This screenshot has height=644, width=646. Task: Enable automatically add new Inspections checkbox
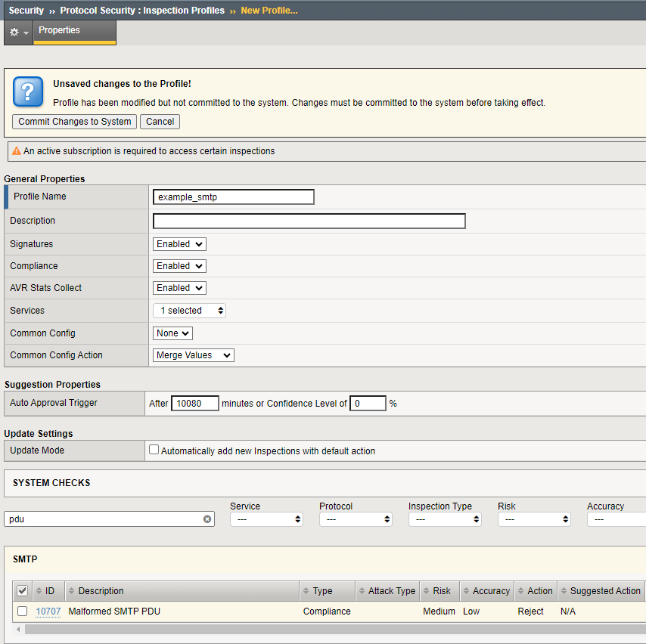[x=154, y=450]
